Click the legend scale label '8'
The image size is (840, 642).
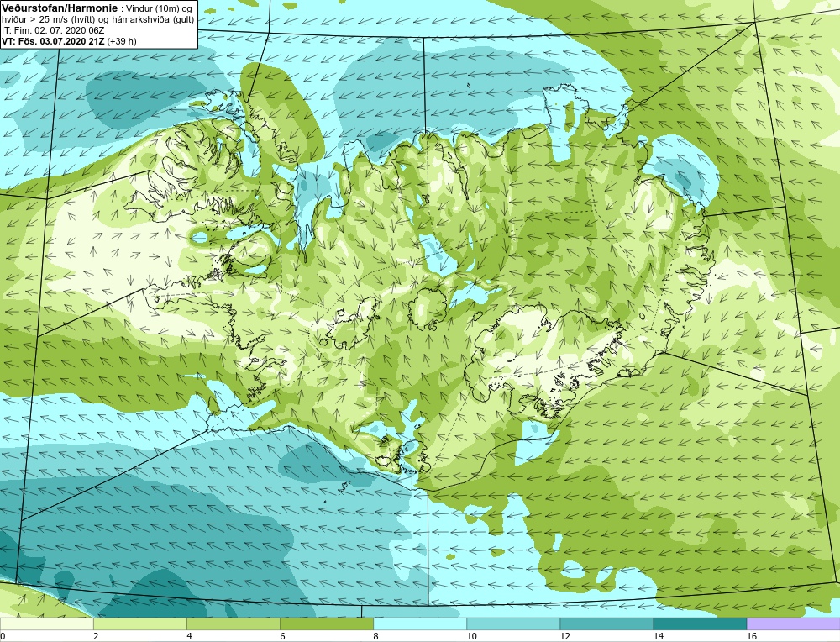[x=376, y=636]
